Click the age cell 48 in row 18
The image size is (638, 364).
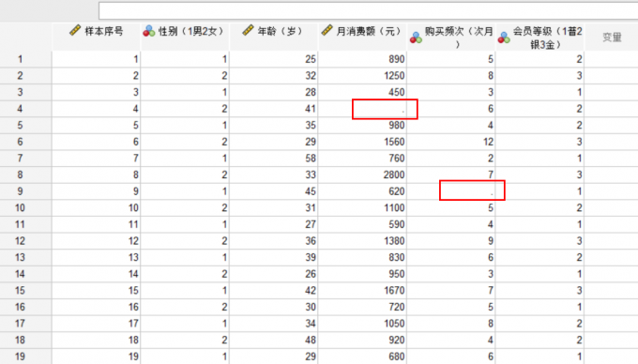[x=274, y=340]
